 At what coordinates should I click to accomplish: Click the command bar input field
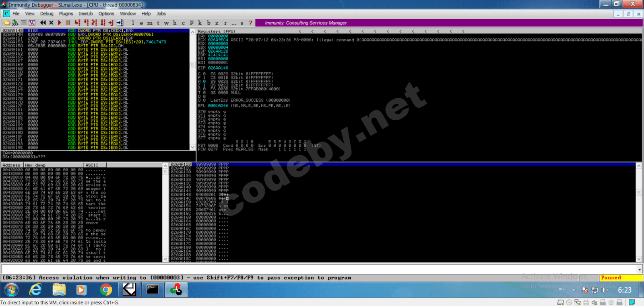tap(319, 269)
